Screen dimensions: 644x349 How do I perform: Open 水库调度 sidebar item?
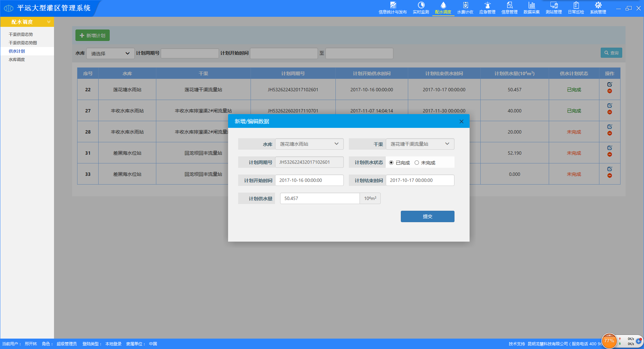click(x=17, y=60)
